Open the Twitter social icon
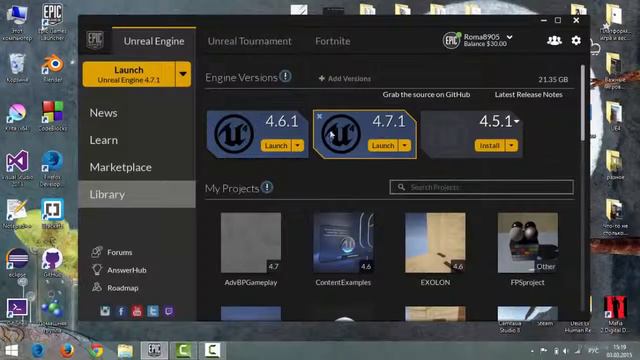The height and width of the screenshot is (360, 640). click(153, 311)
